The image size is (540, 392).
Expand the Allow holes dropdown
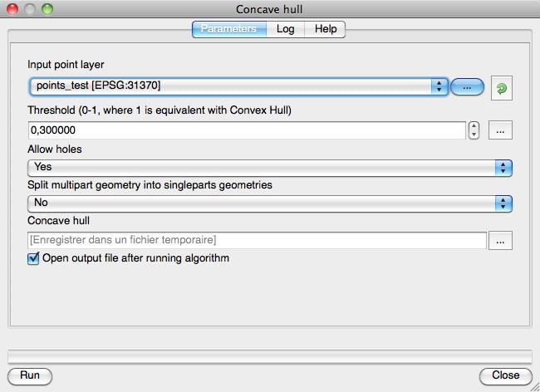click(x=269, y=167)
